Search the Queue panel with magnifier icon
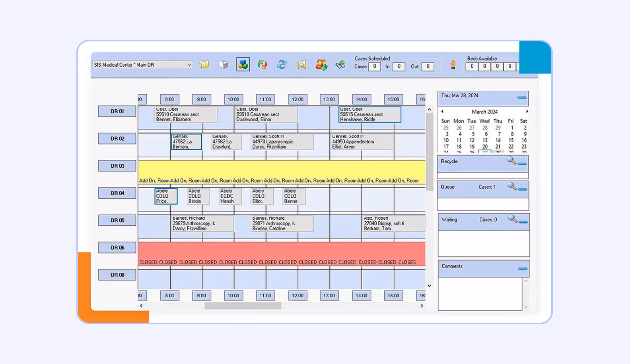This screenshot has height=364, width=630. click(511, 186)
